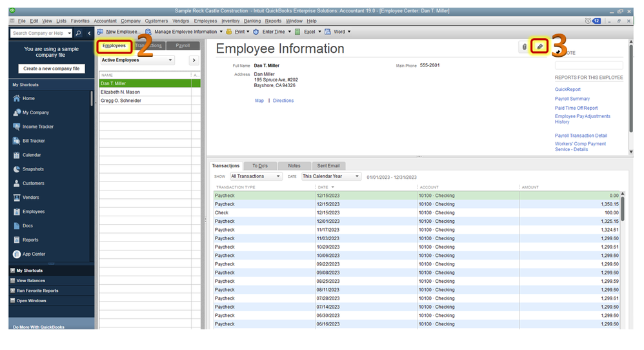Screen dimensions: 644x350
Task: Open the Excel toolbar dropdown
Action: pos(308,32)
